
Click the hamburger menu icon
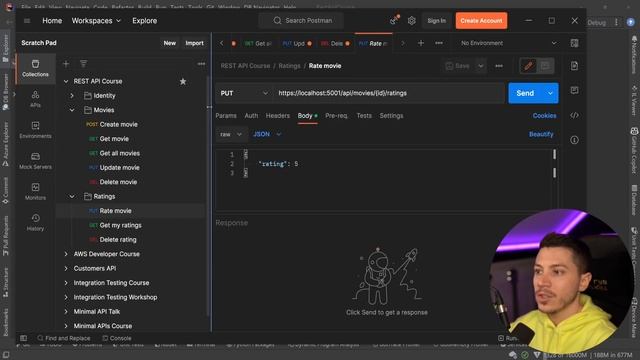click(27, 21)
